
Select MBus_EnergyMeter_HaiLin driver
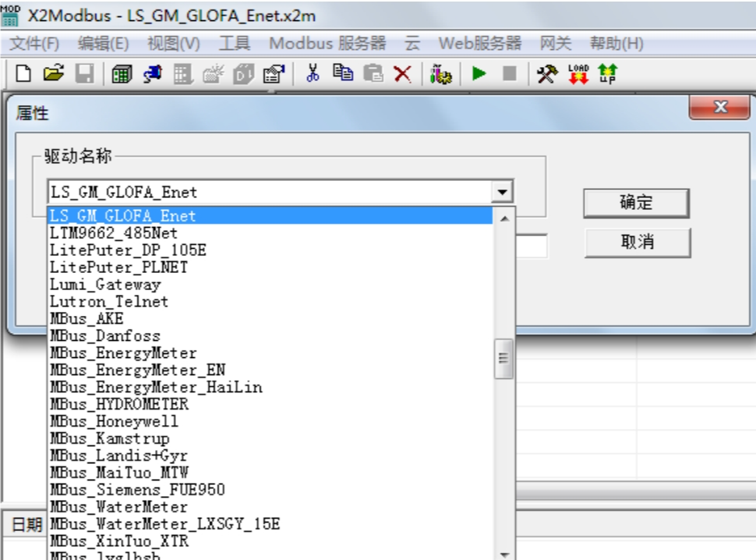pos(270,387)
